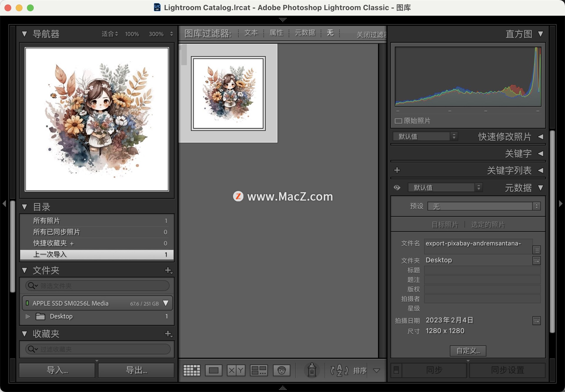Viewport: 565px width, 392px height.
Task: Click the photo thumbnail in grid
Action: (x=228, y=93)
